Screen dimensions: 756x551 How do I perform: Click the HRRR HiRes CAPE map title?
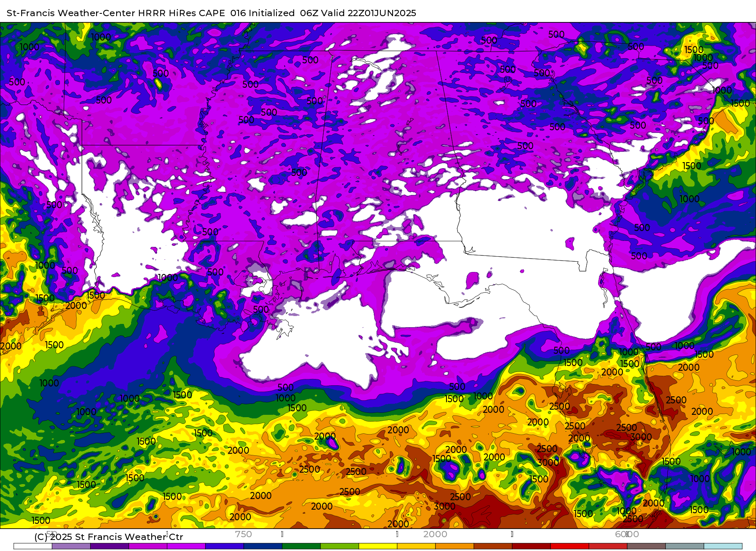[x=211, y=13]
